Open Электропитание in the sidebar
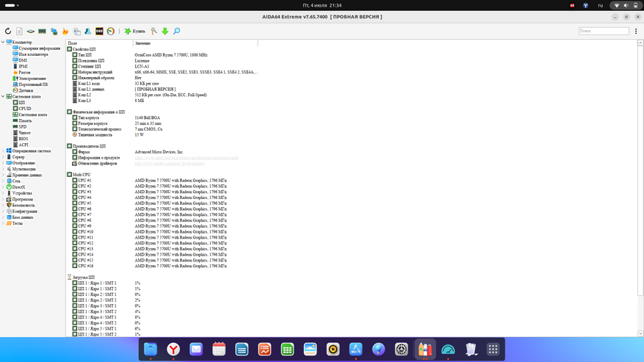 [32, 79]
